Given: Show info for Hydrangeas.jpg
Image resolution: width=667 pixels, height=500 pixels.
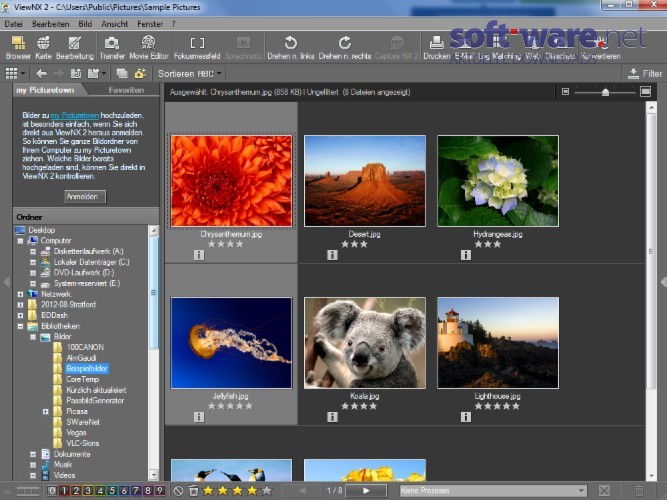Looking at the screenshot, I should point(466,255).
